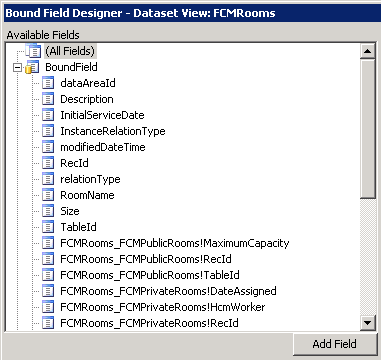Screen dimensions: 381x360
Task: Click the field icon next to TableId
Action: [x=48, y=227]
